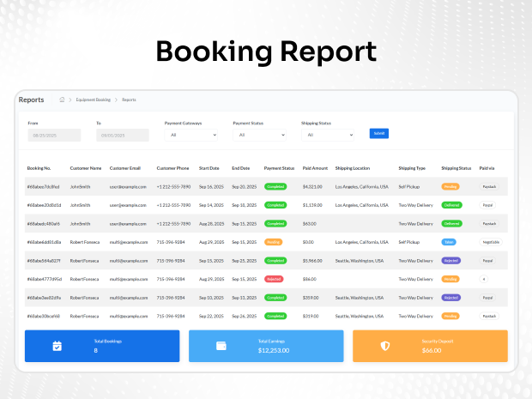
Task: Select the $1,139.00 paid amount cell
Action: (x=312, y=205)
